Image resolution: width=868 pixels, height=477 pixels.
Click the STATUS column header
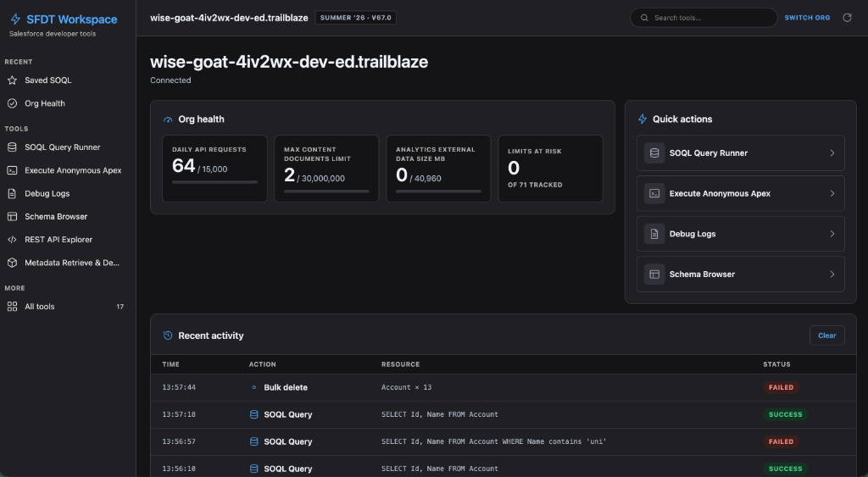pyautogui.click(x=776, y=364)
